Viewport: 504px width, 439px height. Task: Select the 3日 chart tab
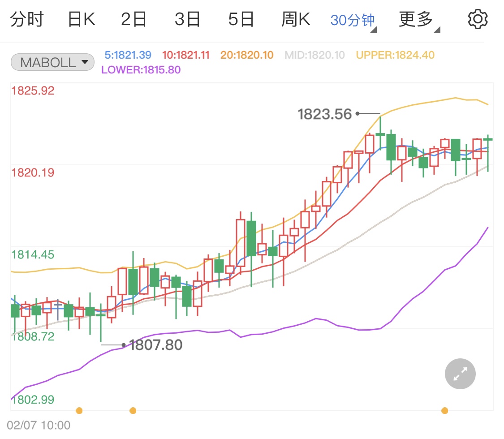click(x=187, y=20)
